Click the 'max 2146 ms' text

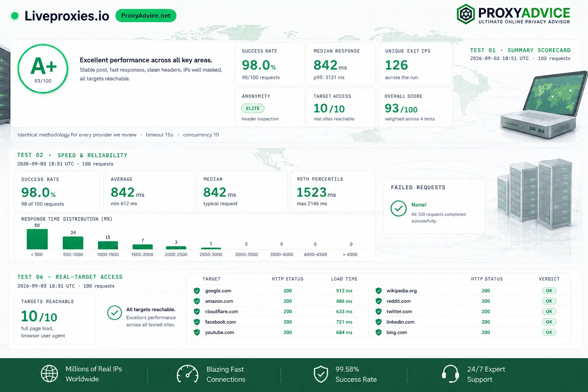coord(312,204)
